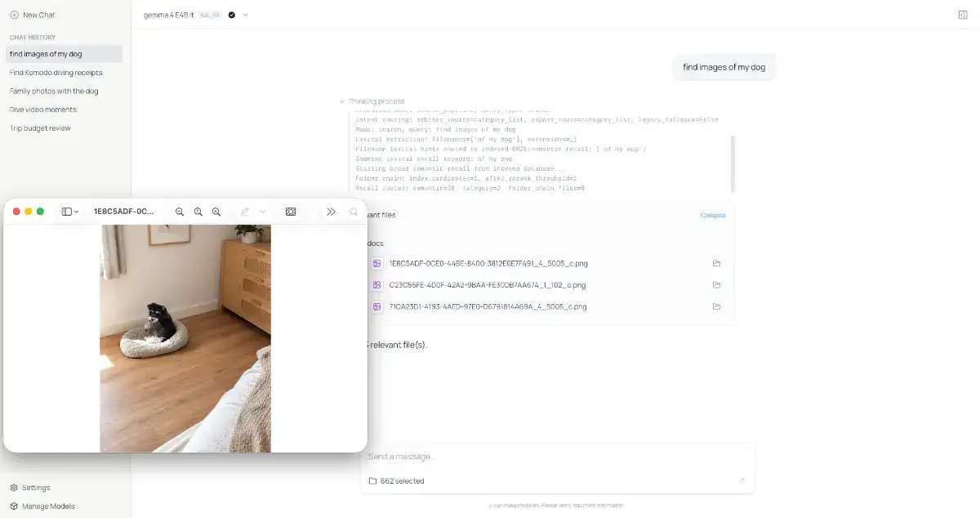980x518 pixels.
Task: Click the Manage Models cube icon
Action: [14, 507]
